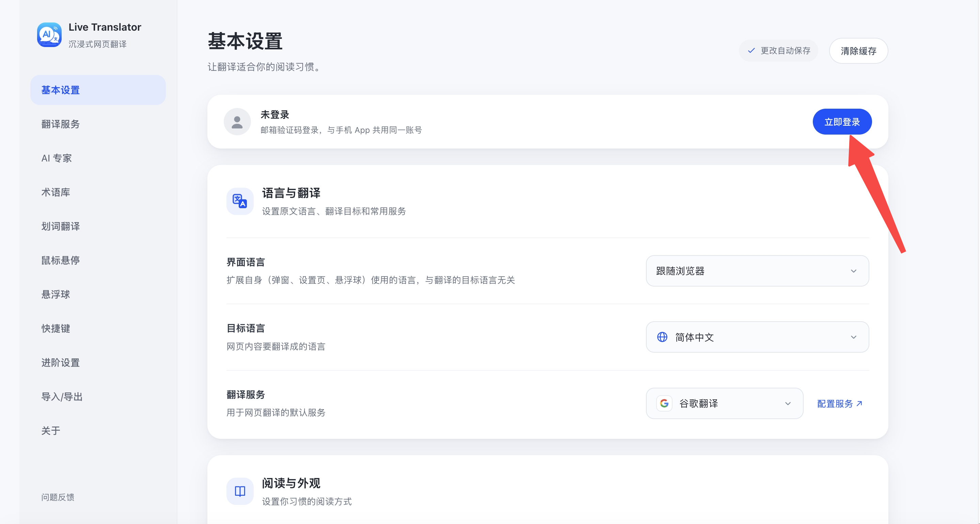Switch to 划词翻译 section
This screenshot has width=980, height=524.
coord(98,227)
